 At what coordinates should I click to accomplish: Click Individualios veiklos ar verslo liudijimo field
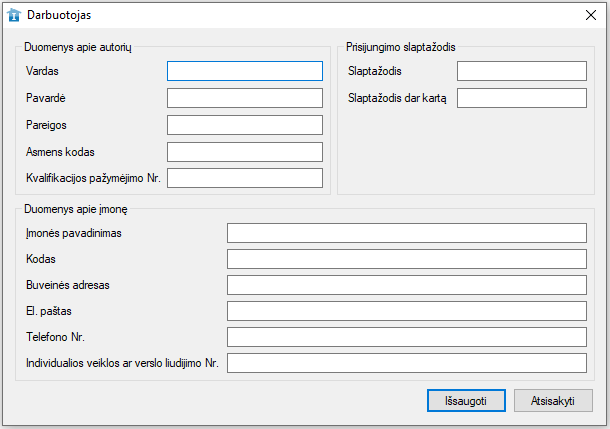coord(407,363)
